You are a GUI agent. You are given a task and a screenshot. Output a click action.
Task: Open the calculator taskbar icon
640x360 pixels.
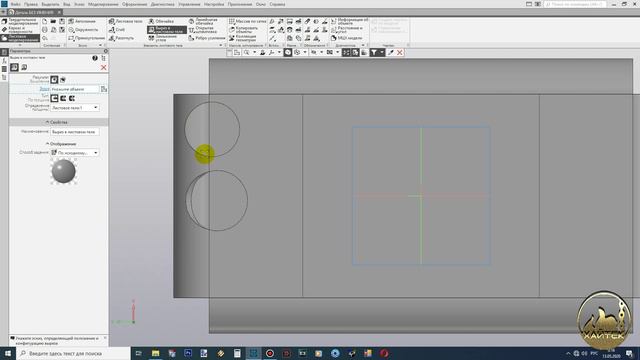click(x=237, y=353)
